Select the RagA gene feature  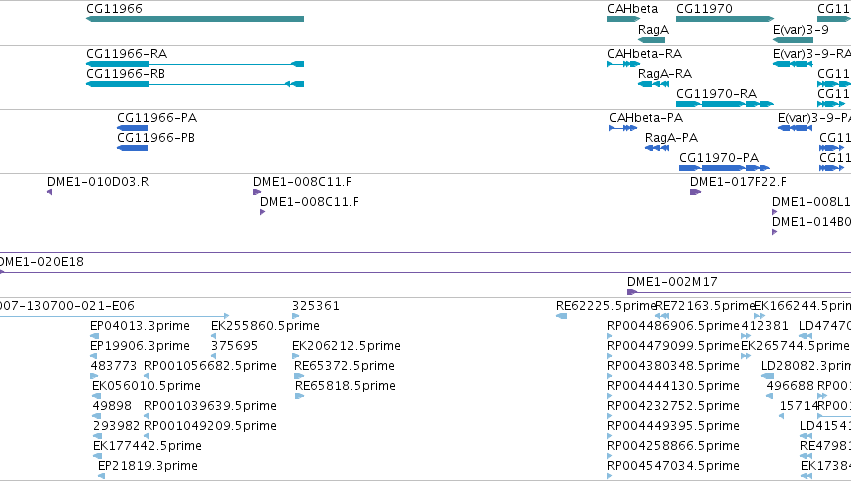point(651,40)
